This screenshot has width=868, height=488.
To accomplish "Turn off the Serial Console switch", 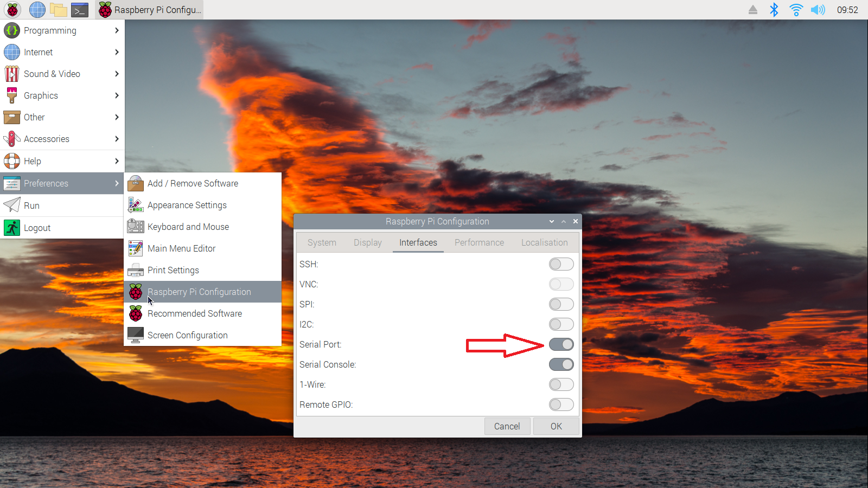I will pos(561,364).
